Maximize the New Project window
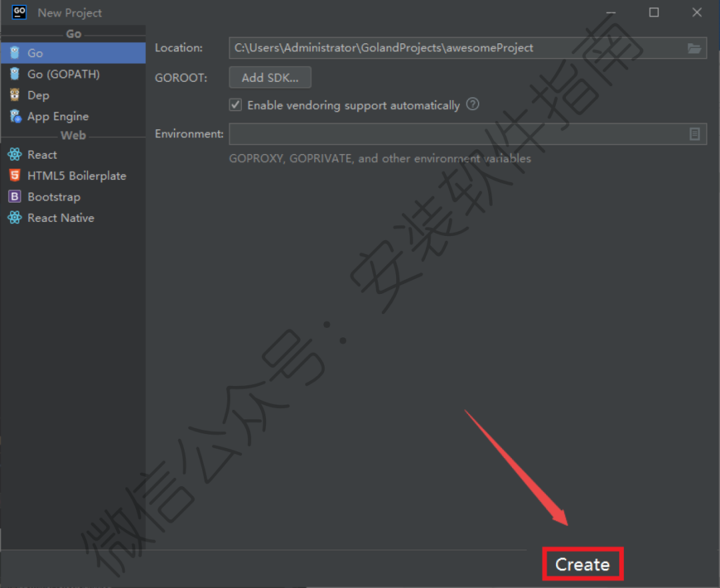Viewport: 720px width, 588px height. (x=654, y=13)
